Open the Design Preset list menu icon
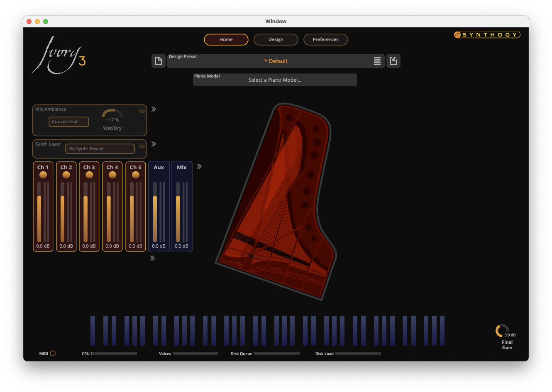This screenshot has width=552, height=392. pyautogui.click(x=377, y=61)
